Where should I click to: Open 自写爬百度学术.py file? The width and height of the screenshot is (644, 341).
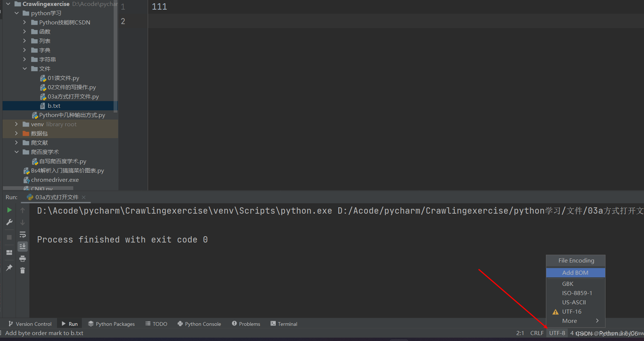tap(63, 161)
